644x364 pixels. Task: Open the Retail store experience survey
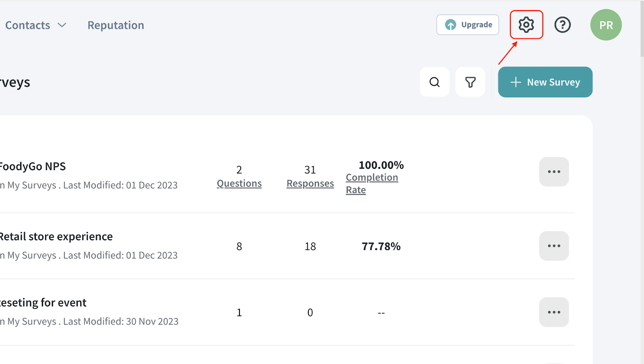tap(56, 236)
